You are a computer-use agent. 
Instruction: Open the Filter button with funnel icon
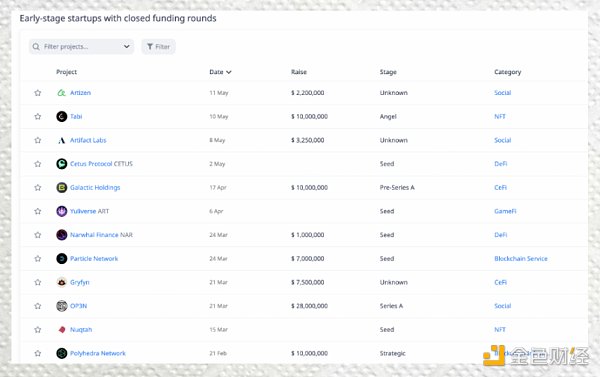[x=158, y=47]
